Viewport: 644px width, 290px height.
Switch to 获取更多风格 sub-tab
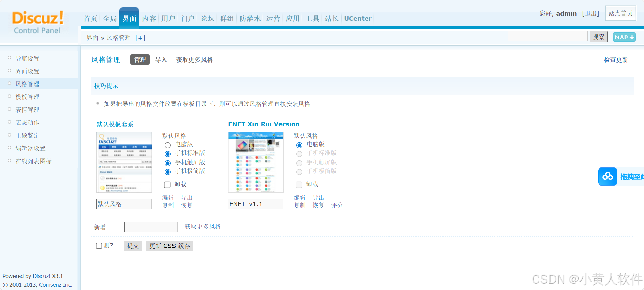[x=194, y=60]
